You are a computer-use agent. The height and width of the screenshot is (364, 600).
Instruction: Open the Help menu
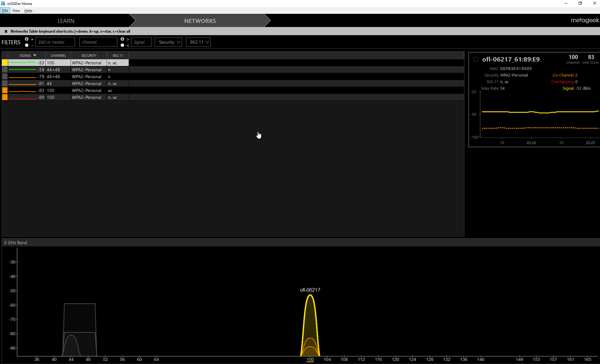click(x=28, y=10)
